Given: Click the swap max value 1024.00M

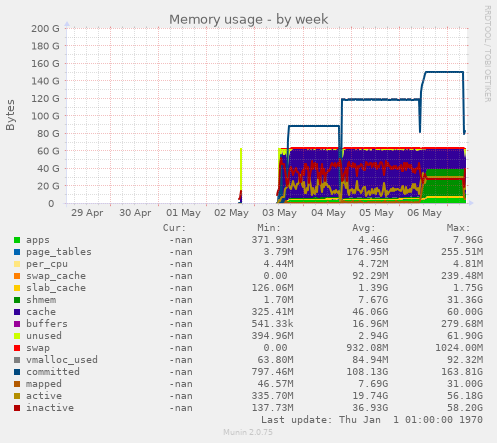Looking at the screenshot, I should pyautogui.click(x=459, y=348).
